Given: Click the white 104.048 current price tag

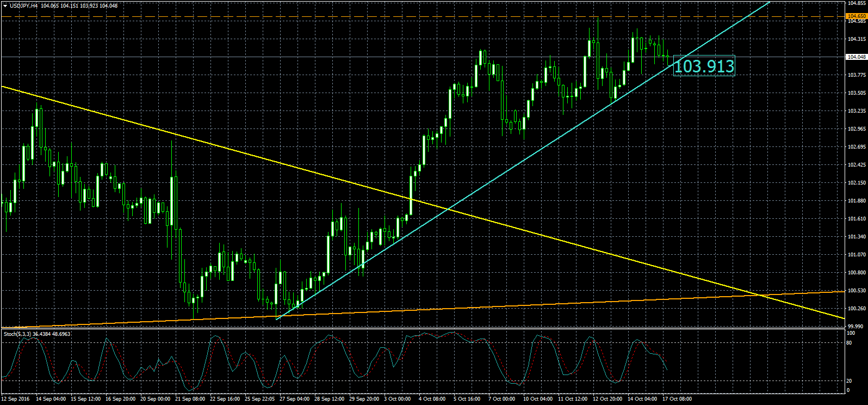Looking at the screenshot, I should 856,57.
